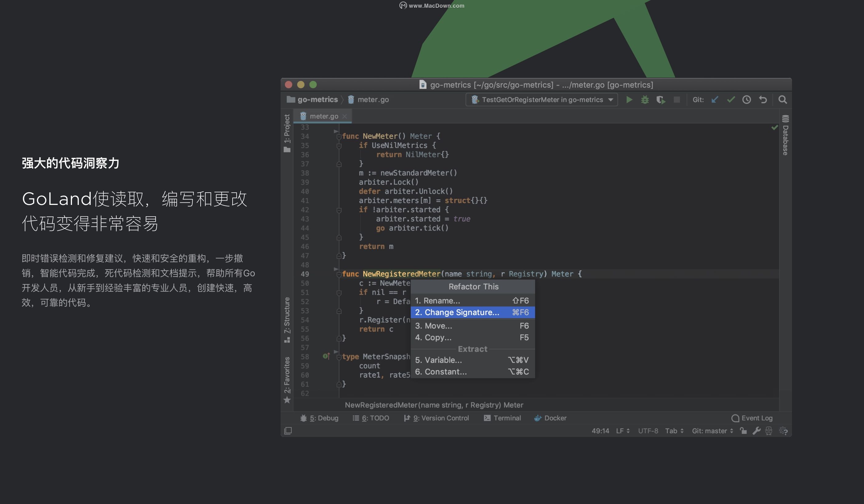Click the wrench icon in status bar

point(756,431)
